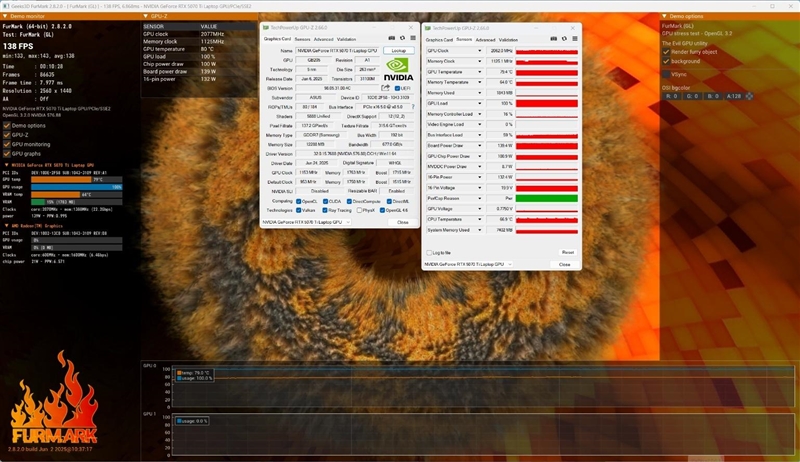This screenshot has height=462, width=800.
Task: Open the hamburger menu in GPU-Z Graphics Card window
Action: coord(413,38)
